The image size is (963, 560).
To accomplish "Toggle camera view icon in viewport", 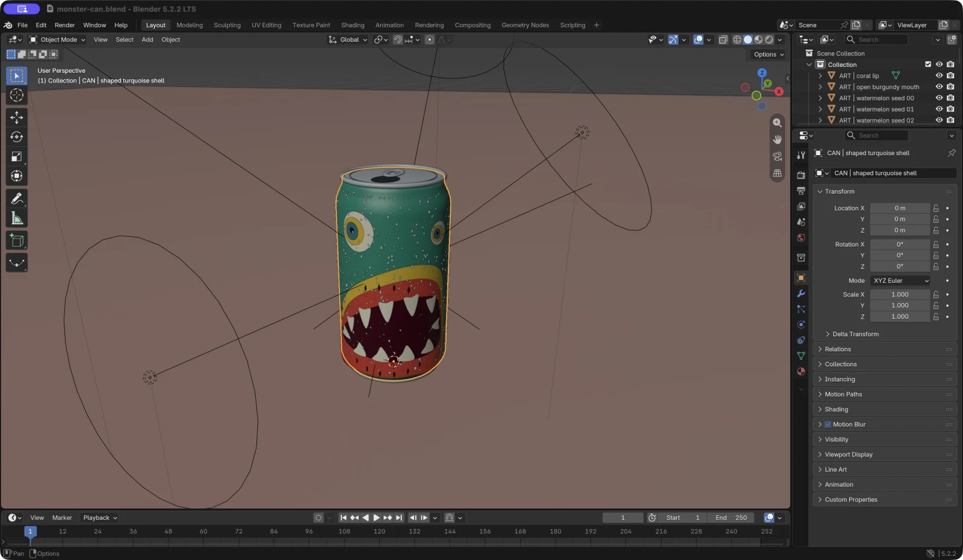I will click(x=778, y=156).
